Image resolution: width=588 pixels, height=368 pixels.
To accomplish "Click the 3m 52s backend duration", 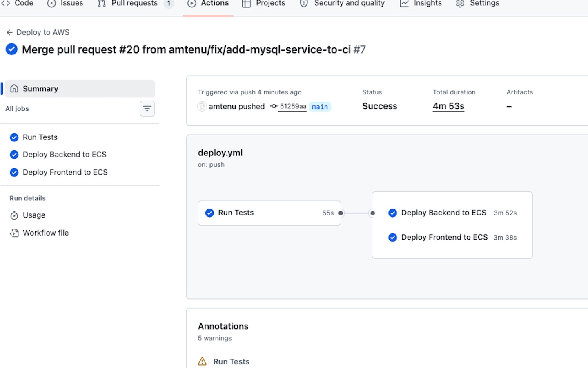I will [x=505, y=213].
